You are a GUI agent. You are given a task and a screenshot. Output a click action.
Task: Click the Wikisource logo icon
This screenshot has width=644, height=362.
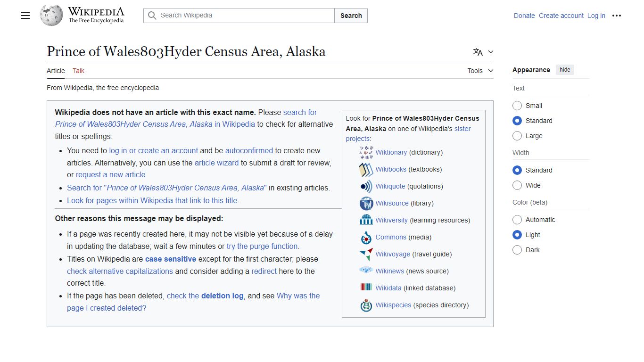pos(366,203)
